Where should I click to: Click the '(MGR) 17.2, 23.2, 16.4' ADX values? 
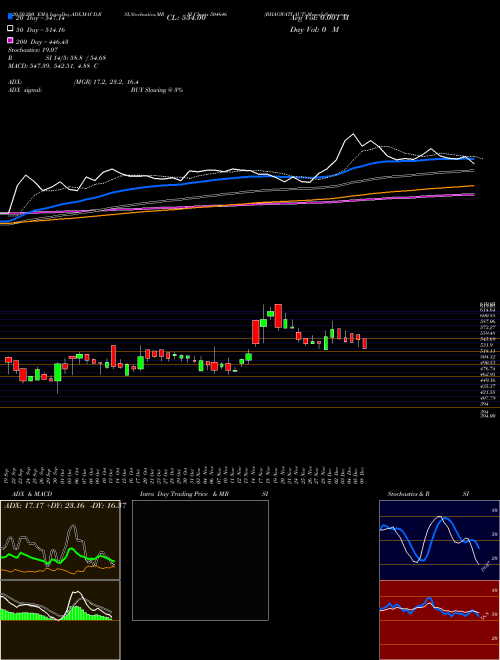click(x=106, y=82)
